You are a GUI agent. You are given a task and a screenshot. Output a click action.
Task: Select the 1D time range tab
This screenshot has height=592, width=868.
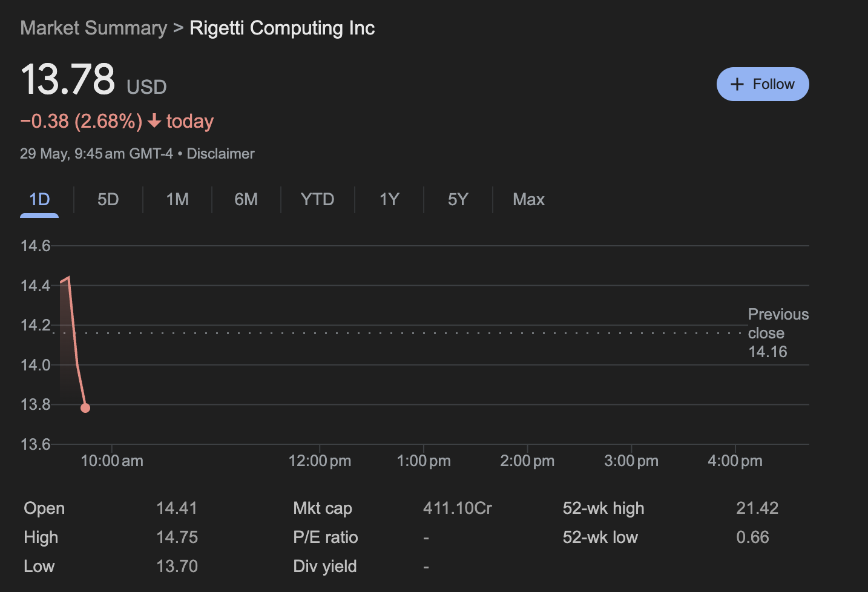pos(39,200)
